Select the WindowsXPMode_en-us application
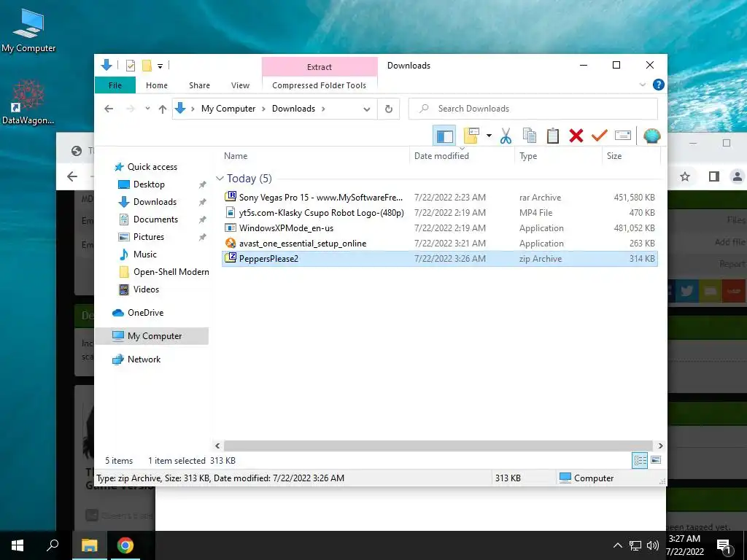Image resolution: width=747 pixels, height=560 pixels. click(439, 228)
